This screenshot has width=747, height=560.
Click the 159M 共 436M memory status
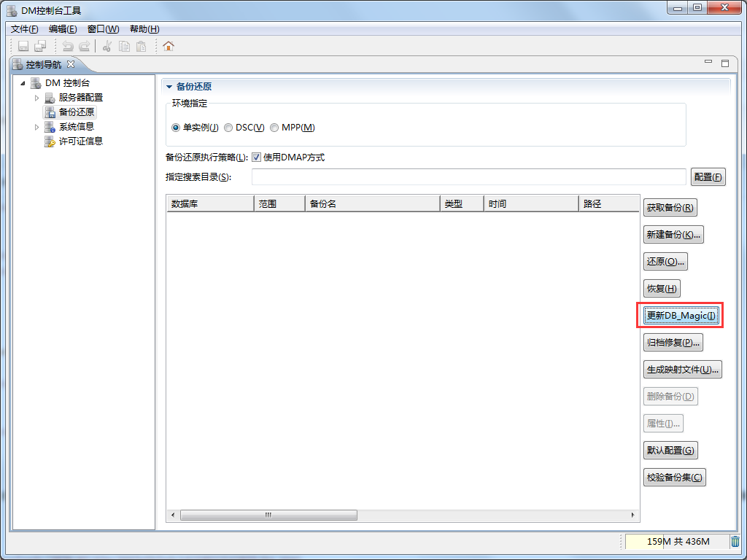click(678, 542)
